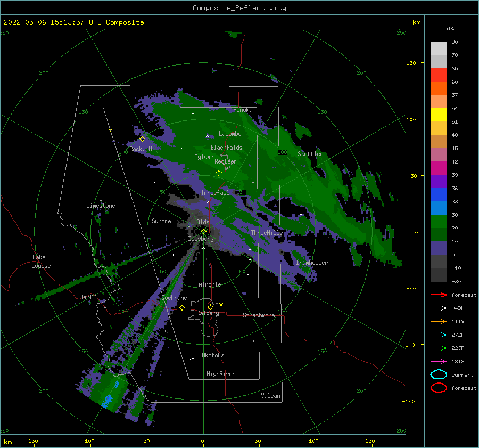Click the yellow diamond marker beside Cochrane

tap(183, 307)
